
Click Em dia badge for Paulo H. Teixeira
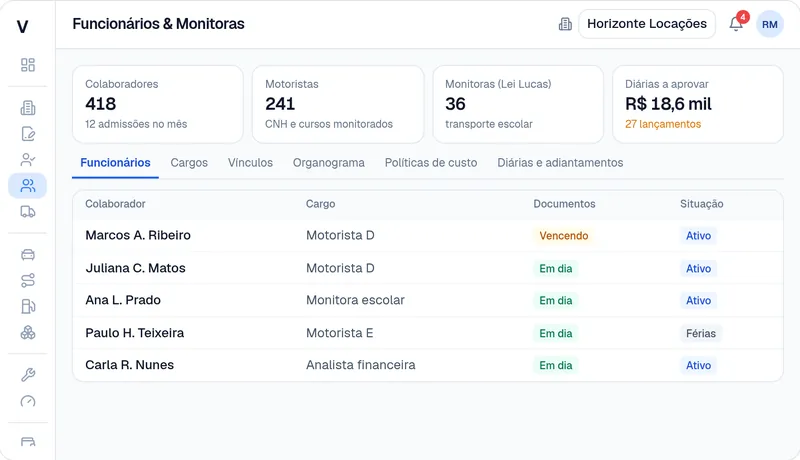pyautogui.click(x=556, y=333)
